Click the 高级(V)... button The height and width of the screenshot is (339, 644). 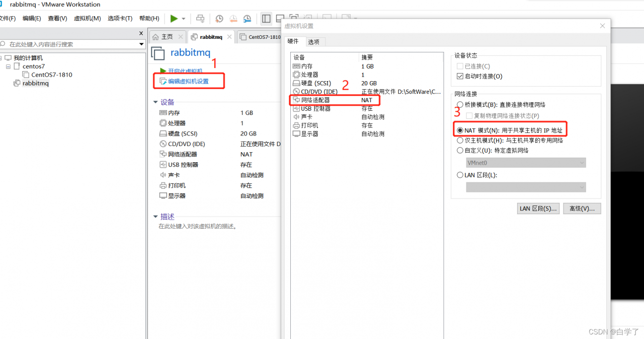pyautogui.click(x=582, y=209)
